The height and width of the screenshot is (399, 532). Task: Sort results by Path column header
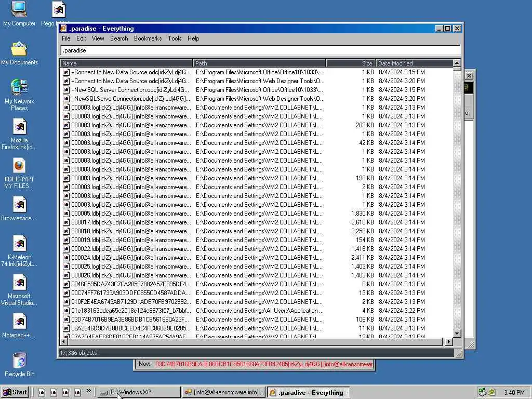click(x=259, y=63)
